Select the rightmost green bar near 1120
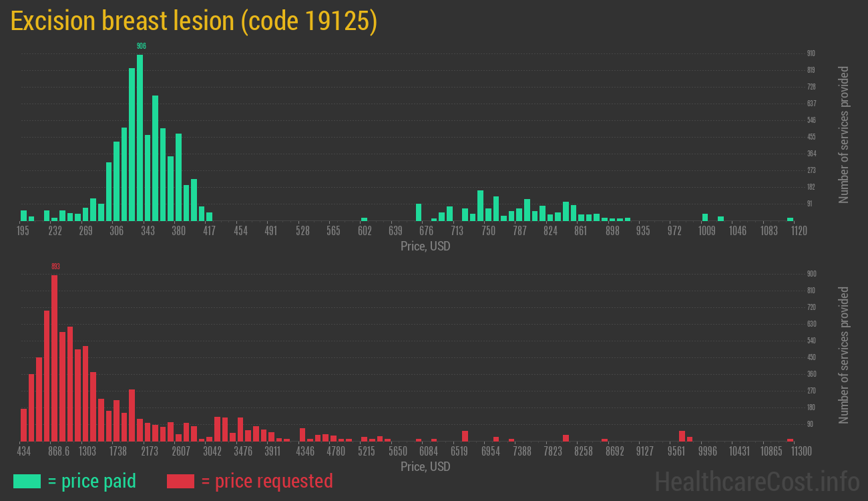Image resolution: width=868 pixels, height=501 pixels. point(790,219)
